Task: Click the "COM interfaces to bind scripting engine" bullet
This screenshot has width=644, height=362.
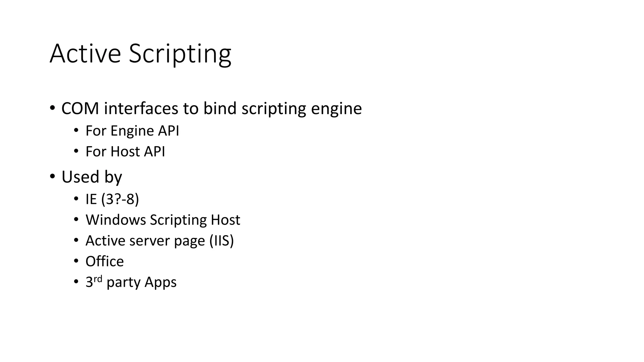Action: (x=211, y=108)
